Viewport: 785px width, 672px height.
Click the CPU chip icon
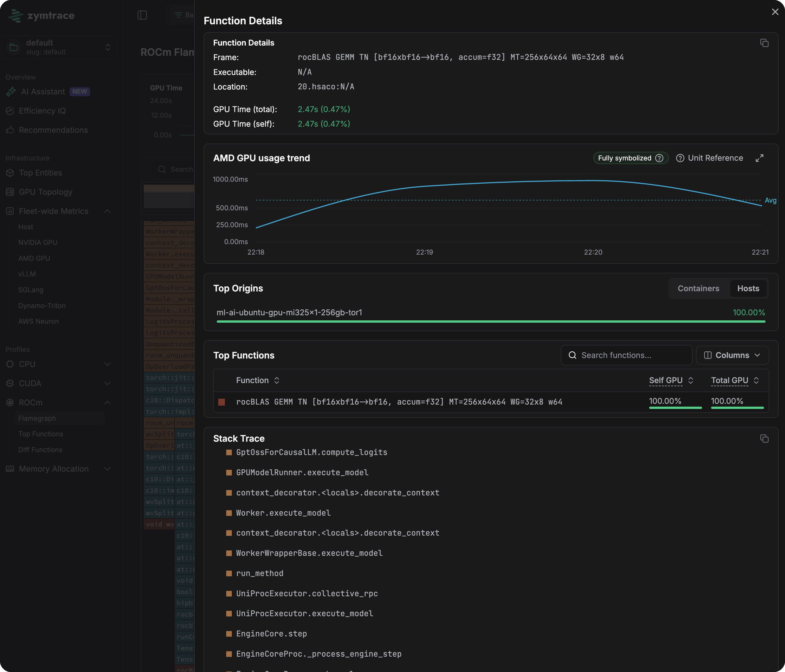click(x=10, y=364)
